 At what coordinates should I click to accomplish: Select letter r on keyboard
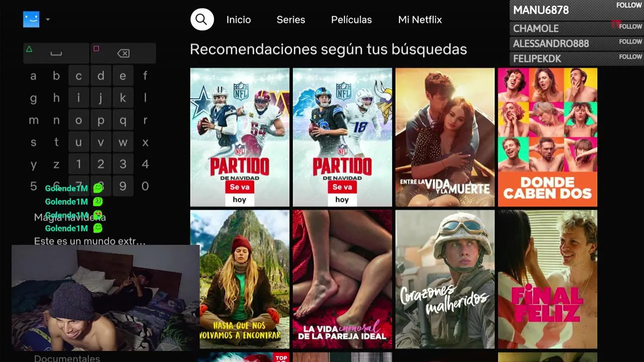pyautogui.click(x=145, y=120)
